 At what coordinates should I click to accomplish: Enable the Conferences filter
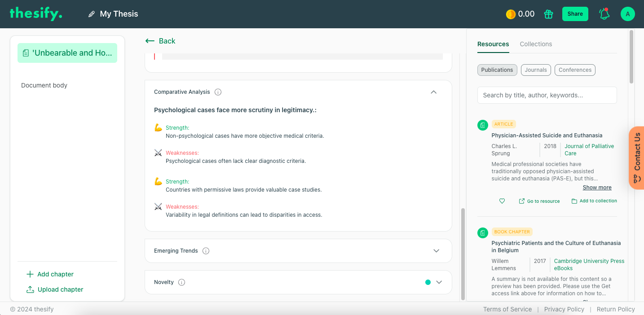click(575, 70)
